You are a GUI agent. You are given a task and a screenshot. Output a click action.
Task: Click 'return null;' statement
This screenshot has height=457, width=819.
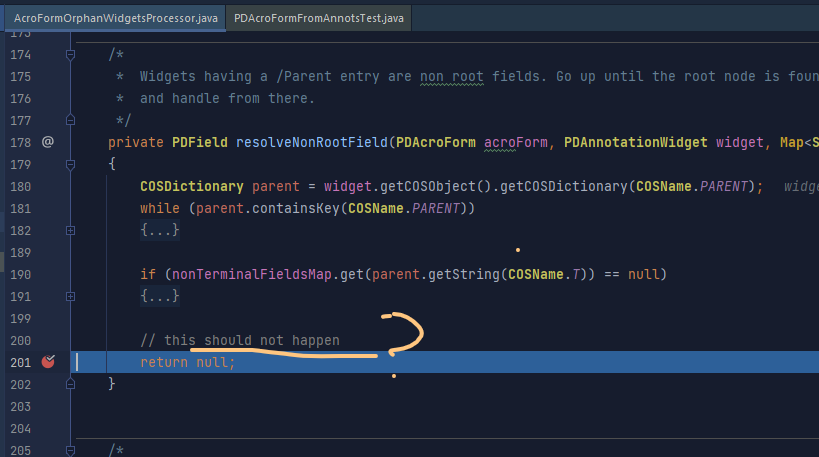(188, 362)
